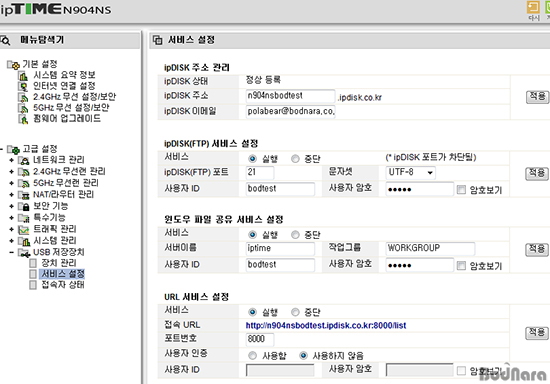
Task: Click the 장치 관리 page icon
Action: pos(33,263)
